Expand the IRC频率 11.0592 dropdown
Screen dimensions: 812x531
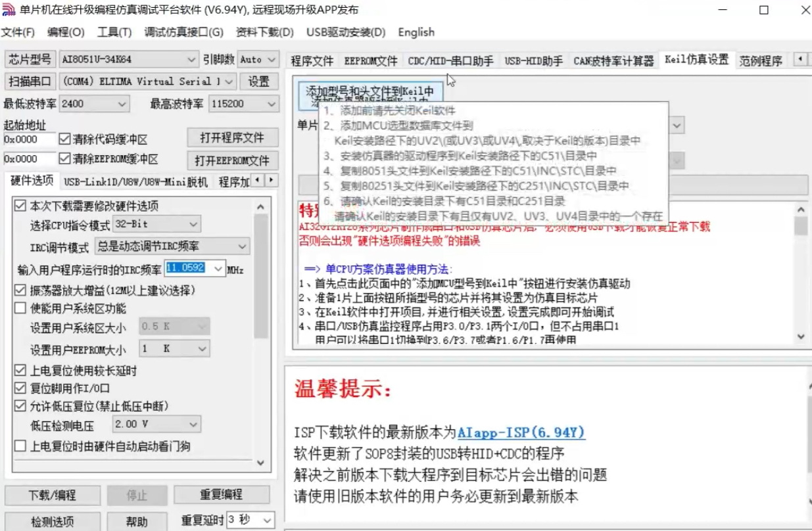pos(218,268)
